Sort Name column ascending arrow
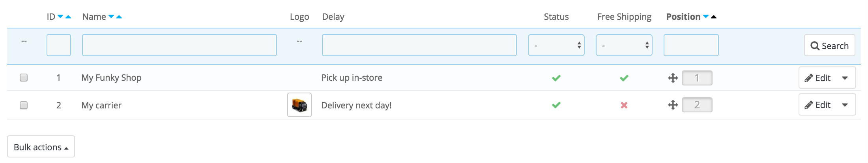Screen dimensions: 868x163 click(x=119, y=17)
